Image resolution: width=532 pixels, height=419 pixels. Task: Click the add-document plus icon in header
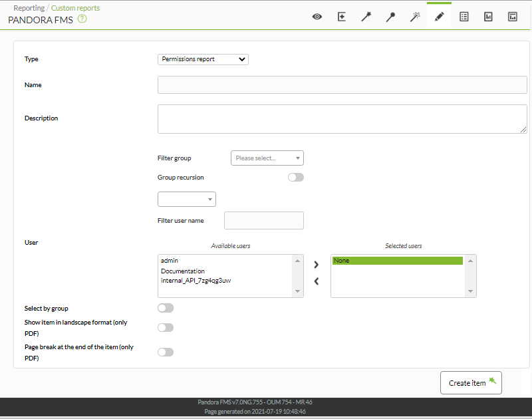pyautogui.click(x=342, y=17)
